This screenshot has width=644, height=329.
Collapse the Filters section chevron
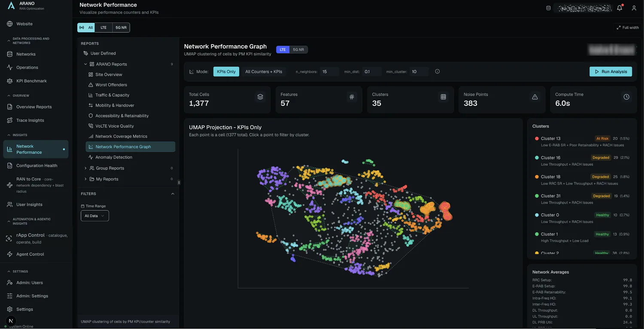click(x=173, y=194)
